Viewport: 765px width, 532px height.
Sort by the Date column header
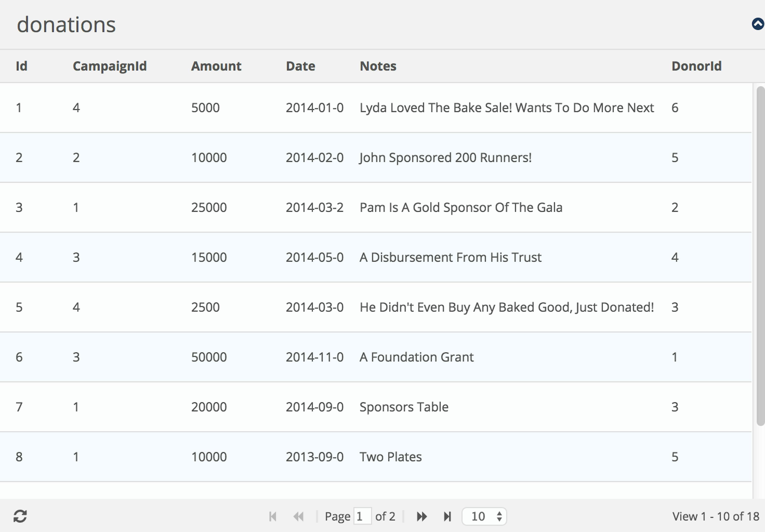coord(301,66)
